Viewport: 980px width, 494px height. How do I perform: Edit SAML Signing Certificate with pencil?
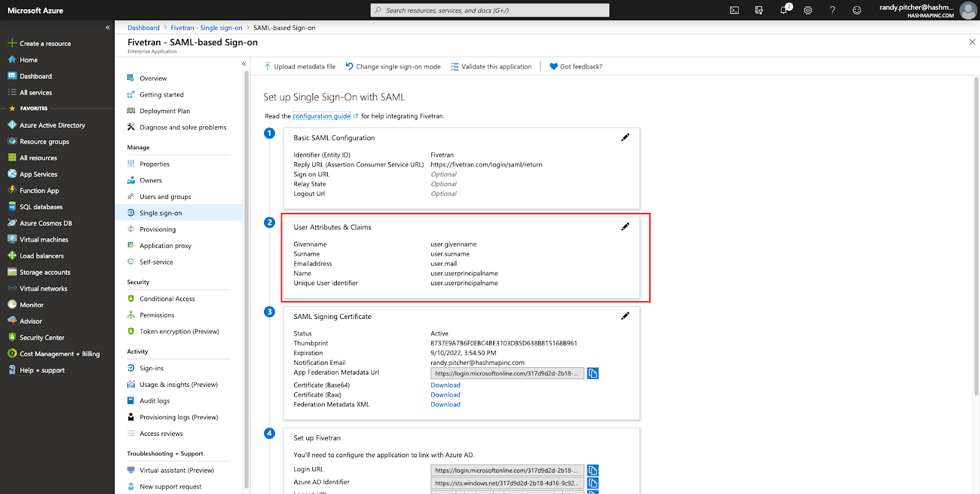click(625, 316)
